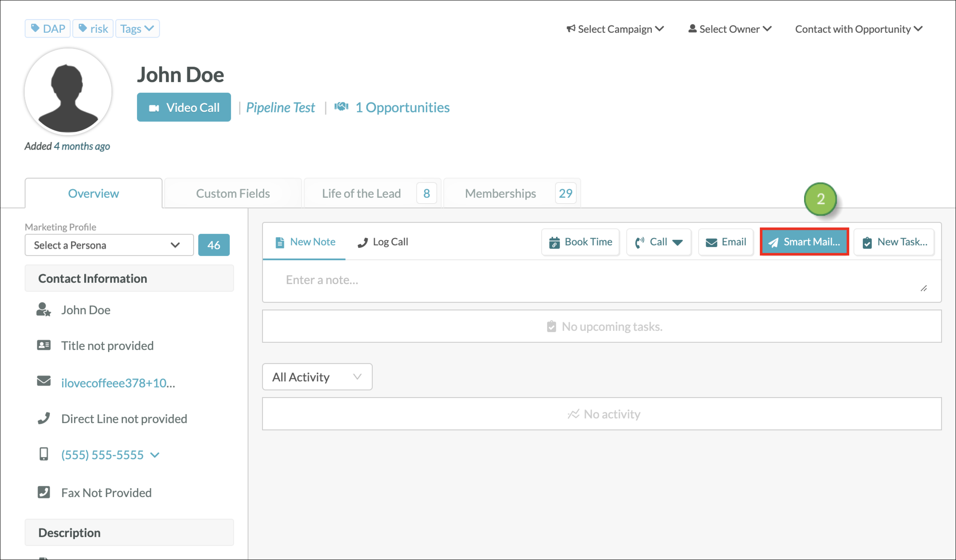Screen dimensions: 956x560
Task: Open the Tags dropdown
Action: pos(137,29)
